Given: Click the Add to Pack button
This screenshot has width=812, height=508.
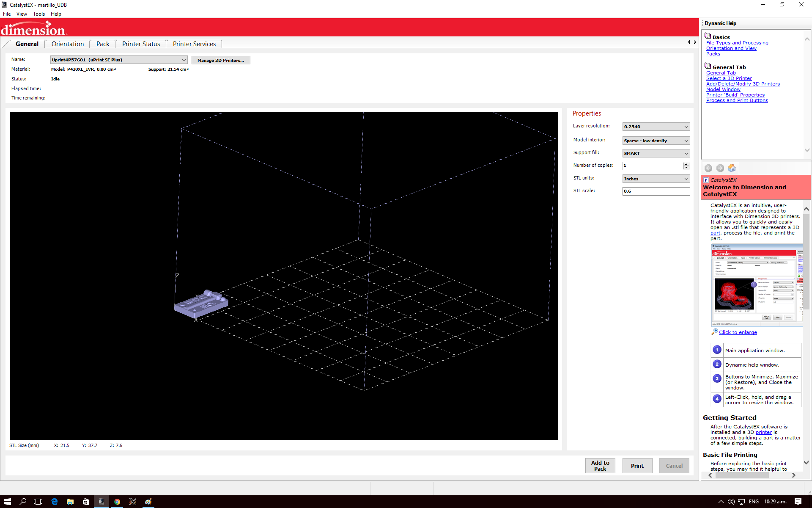Looking at the screenshot, I should [600, 466].
